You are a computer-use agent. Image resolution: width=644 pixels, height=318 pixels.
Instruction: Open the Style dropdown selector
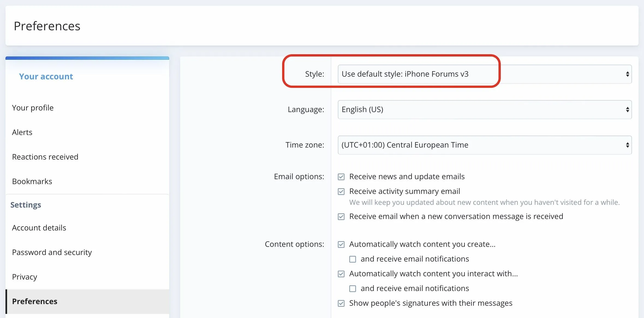tap(484, 74)
